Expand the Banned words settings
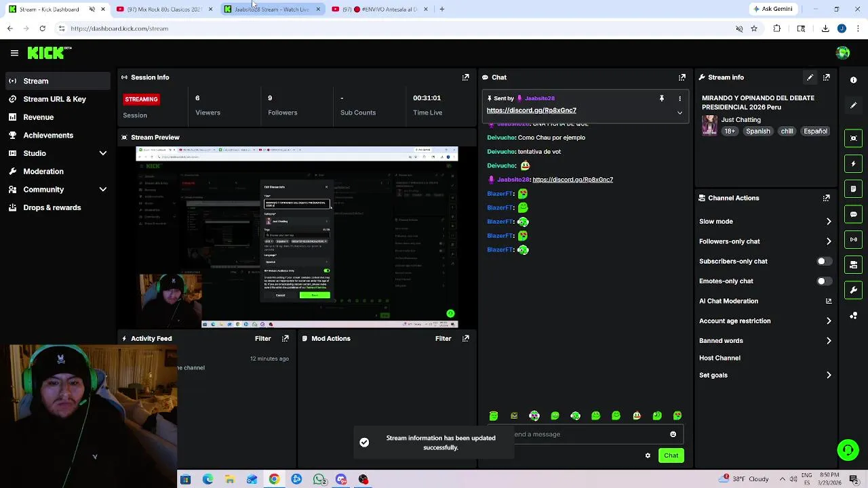Image resolution: width=868 pixels, height=488 pixels. (829, 341)
